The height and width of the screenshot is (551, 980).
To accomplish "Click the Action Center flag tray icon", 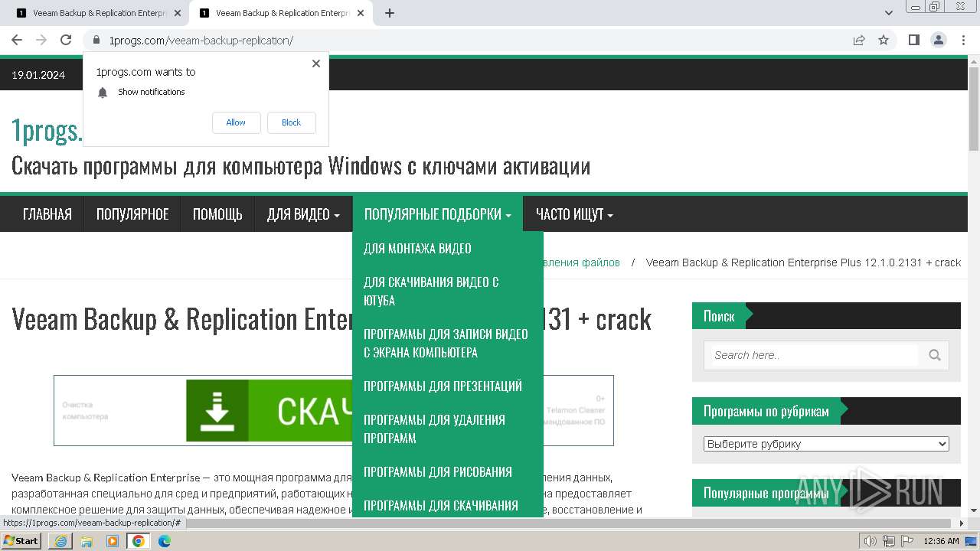I will [907, 541].
